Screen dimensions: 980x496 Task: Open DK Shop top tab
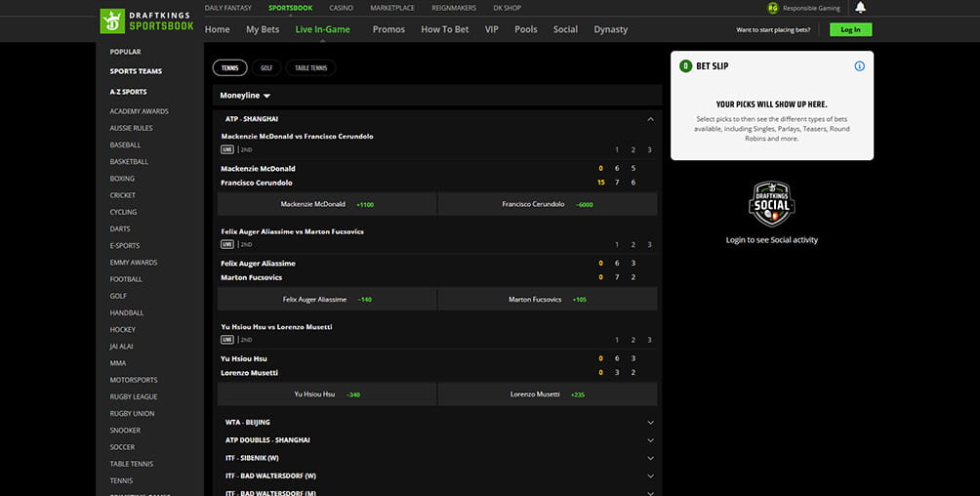[507, 8]
